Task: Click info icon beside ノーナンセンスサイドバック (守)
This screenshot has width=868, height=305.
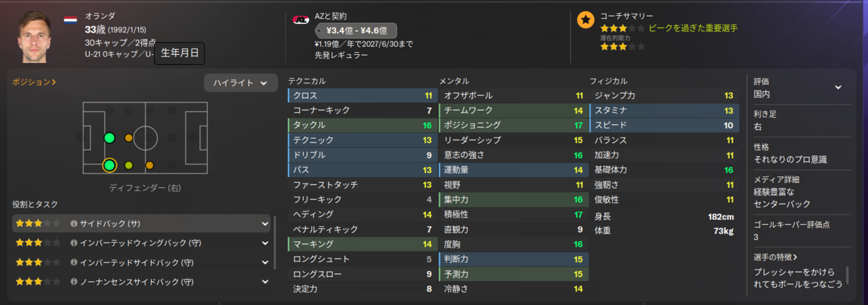Action: click(x=74, y=281)
